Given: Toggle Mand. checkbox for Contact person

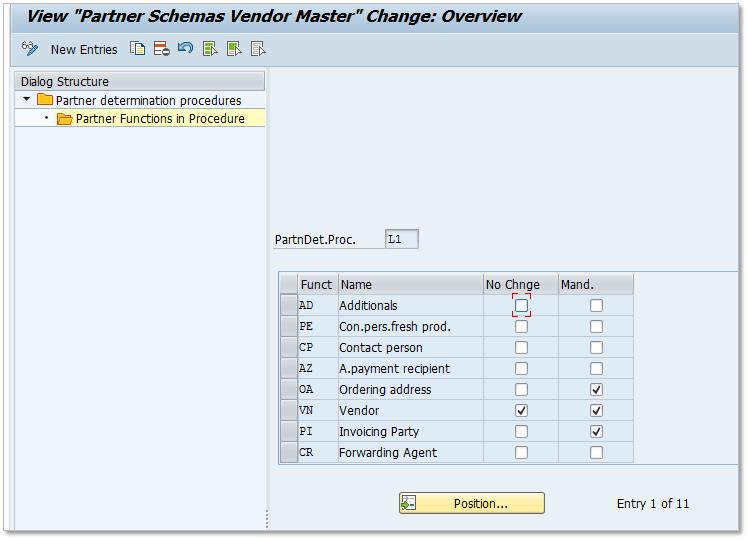Looking at the screenshot, I should tap(596, 347).
